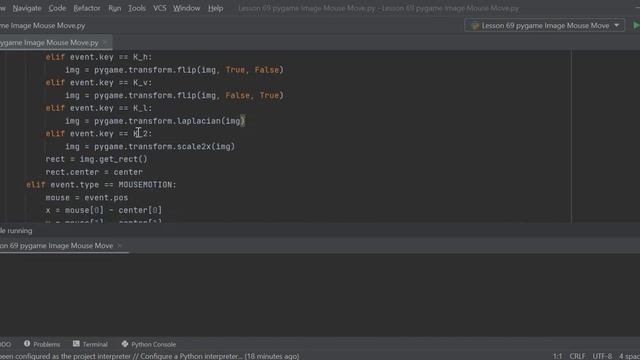
Task: Close the Lesson 69 run tool tab
Action: (120, 245)
